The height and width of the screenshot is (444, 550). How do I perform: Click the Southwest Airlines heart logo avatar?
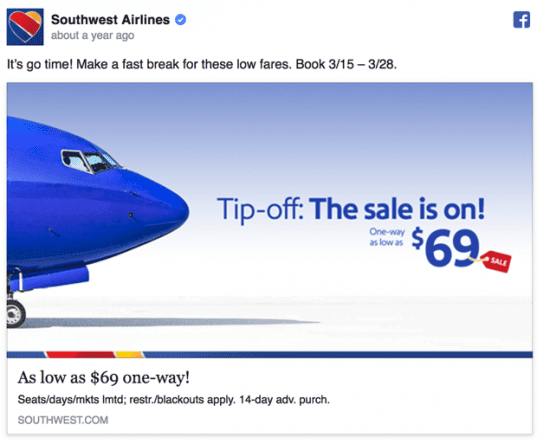[25, 27]
